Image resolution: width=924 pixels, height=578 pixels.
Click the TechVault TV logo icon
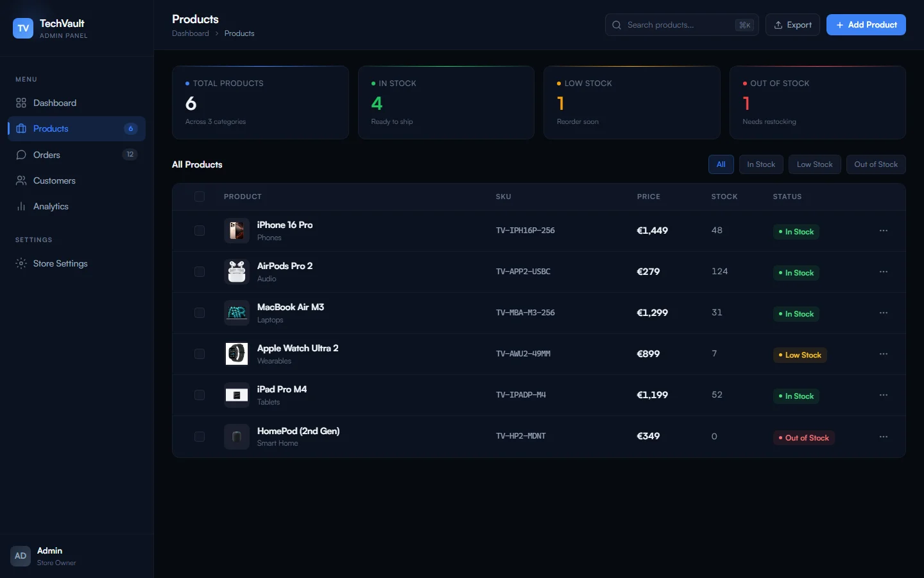coord(23,28)
